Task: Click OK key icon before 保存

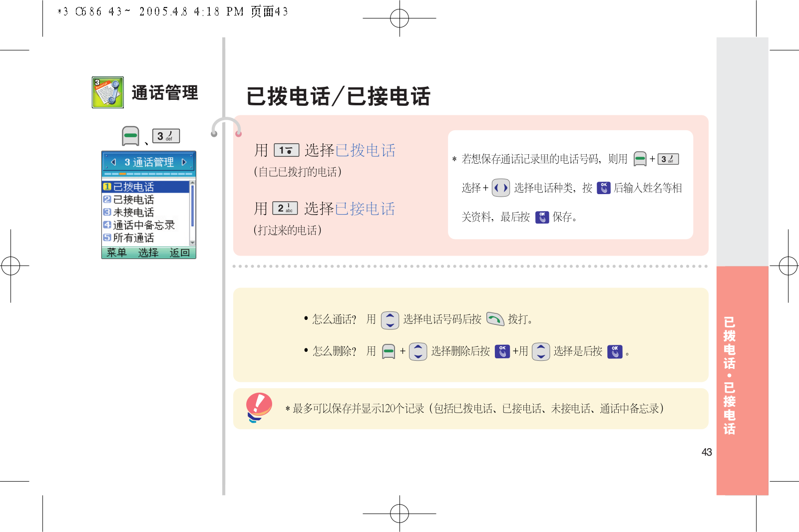Action: pos(542,217)
